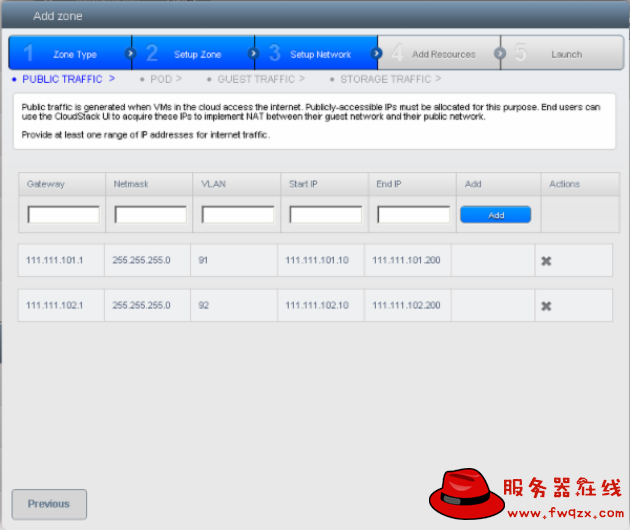Delete the 111.111.102.1 IP range row
This screenshot has width=630, height=530.
point(546,306)
